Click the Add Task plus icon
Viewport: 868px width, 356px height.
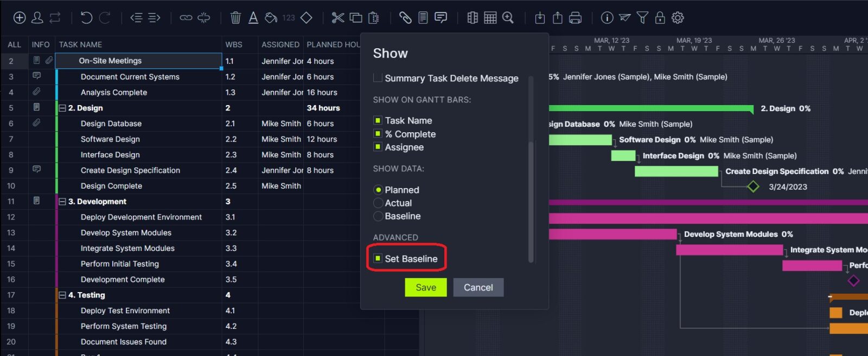[20, 18]
